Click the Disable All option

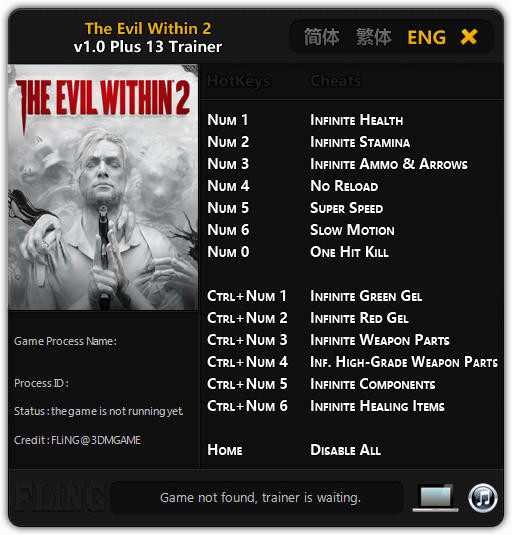point(345,450)
